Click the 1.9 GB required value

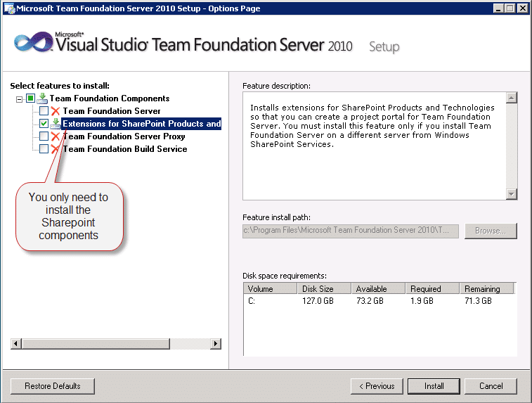(x=422, y=301)
